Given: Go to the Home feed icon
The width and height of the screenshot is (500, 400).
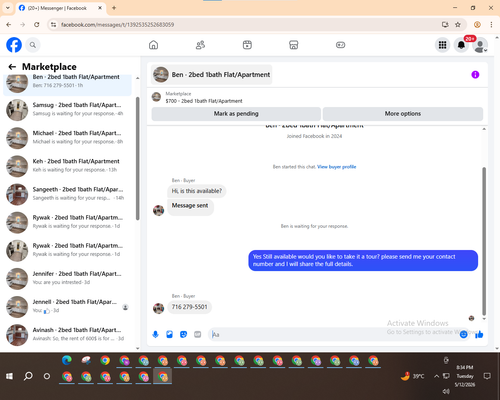Looking at the screenshot, I should (153, 45).
